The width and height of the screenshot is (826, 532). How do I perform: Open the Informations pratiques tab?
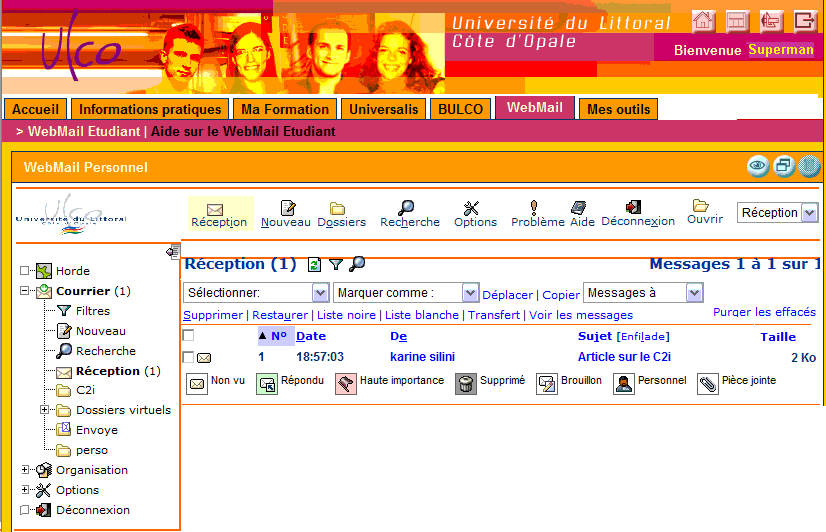tap(150, 109)
